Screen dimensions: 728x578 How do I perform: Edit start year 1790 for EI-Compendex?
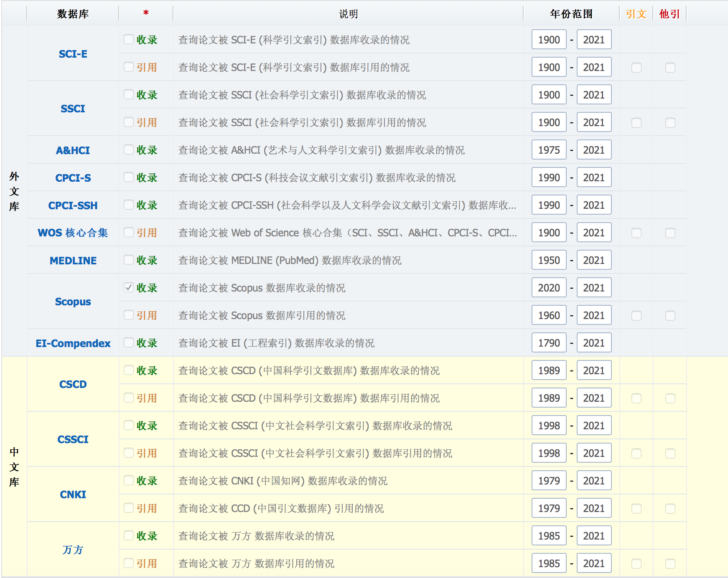pos(549,343)
